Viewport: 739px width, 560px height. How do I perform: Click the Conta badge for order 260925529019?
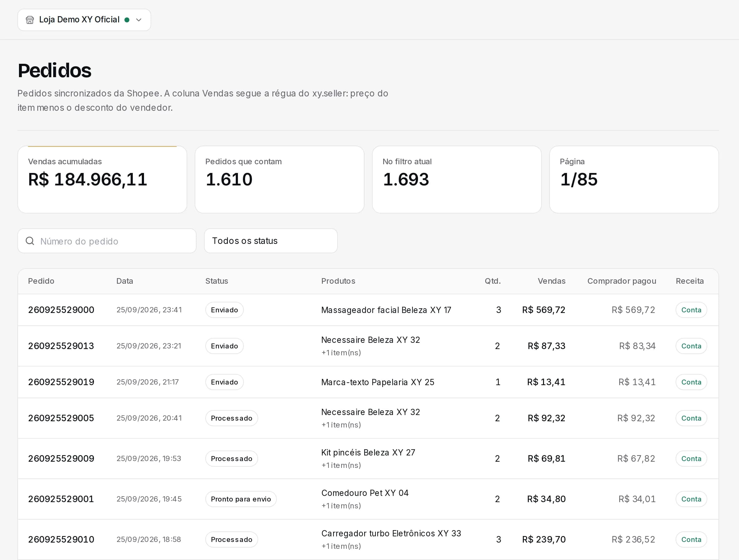[x=691, y=382]
